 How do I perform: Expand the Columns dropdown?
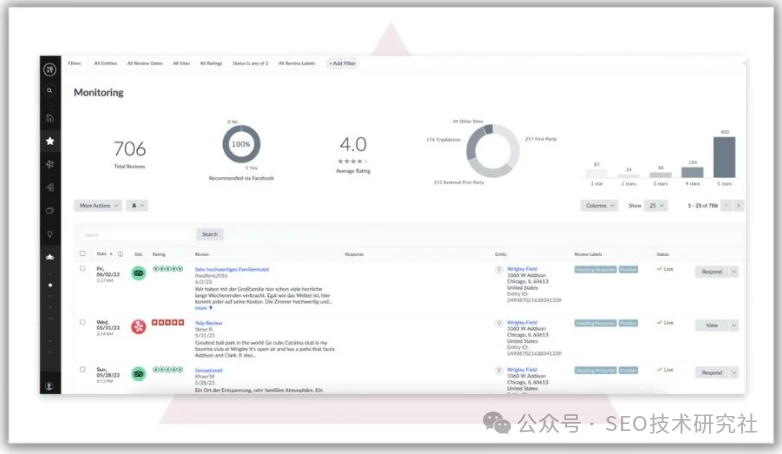click(598, 205)
